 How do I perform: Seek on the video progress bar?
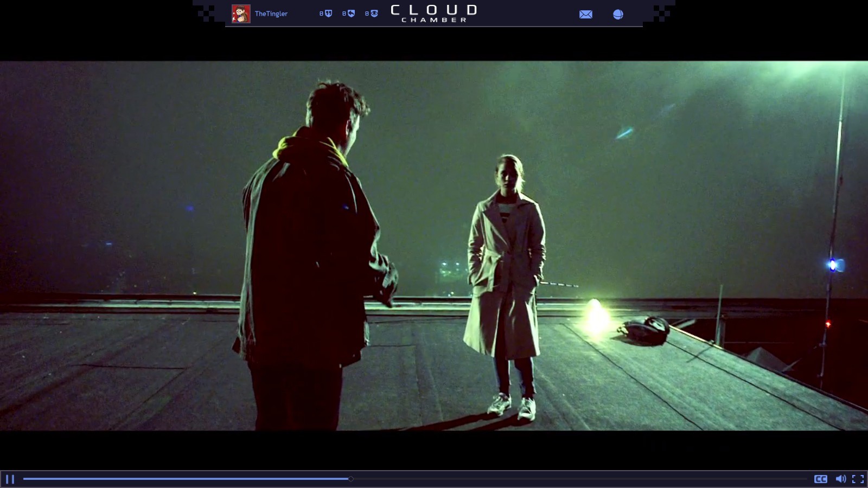click(x=415, y=479)
